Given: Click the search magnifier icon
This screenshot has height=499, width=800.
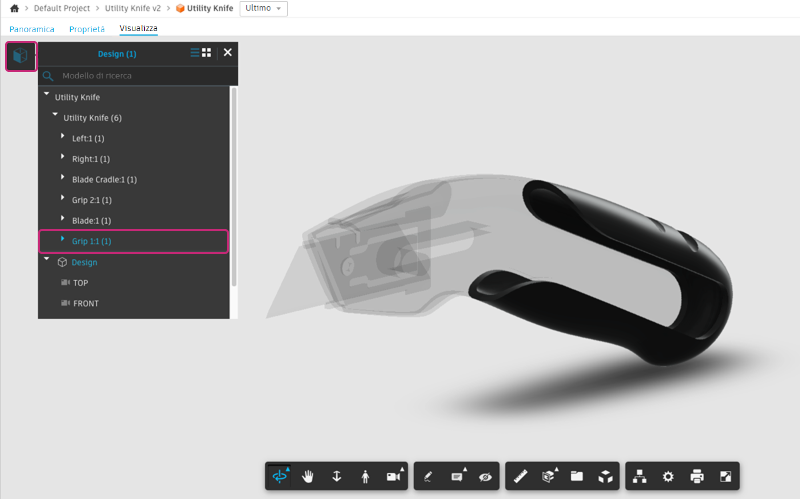Looking at the screenshot, I should [48, 76].
